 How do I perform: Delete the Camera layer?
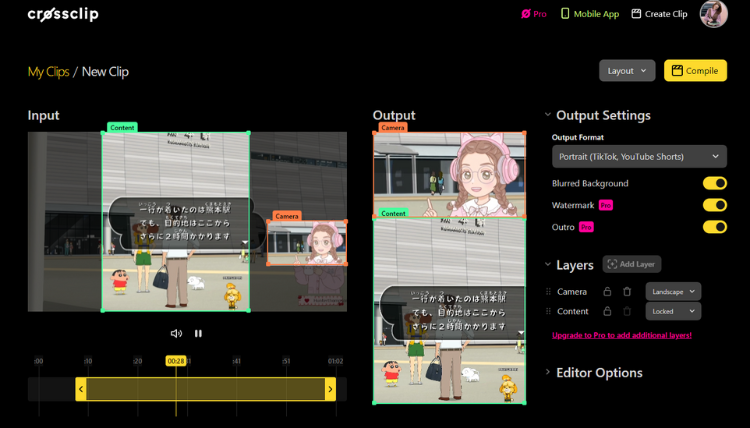[627, 291]
